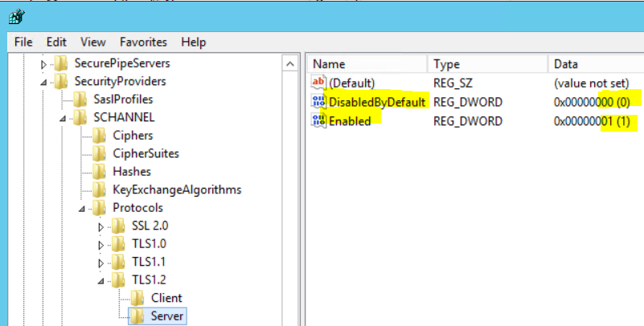Click the SecurityProviders folder icon
The width and height of the screenshot is (644, 326).
pyautogui.click(x=61, y=81)
